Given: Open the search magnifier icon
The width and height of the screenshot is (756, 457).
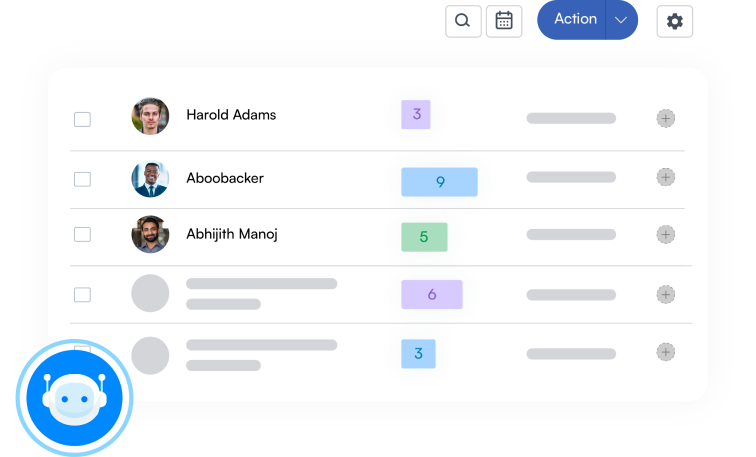Looking at the screenshot, I should (463, 21).
